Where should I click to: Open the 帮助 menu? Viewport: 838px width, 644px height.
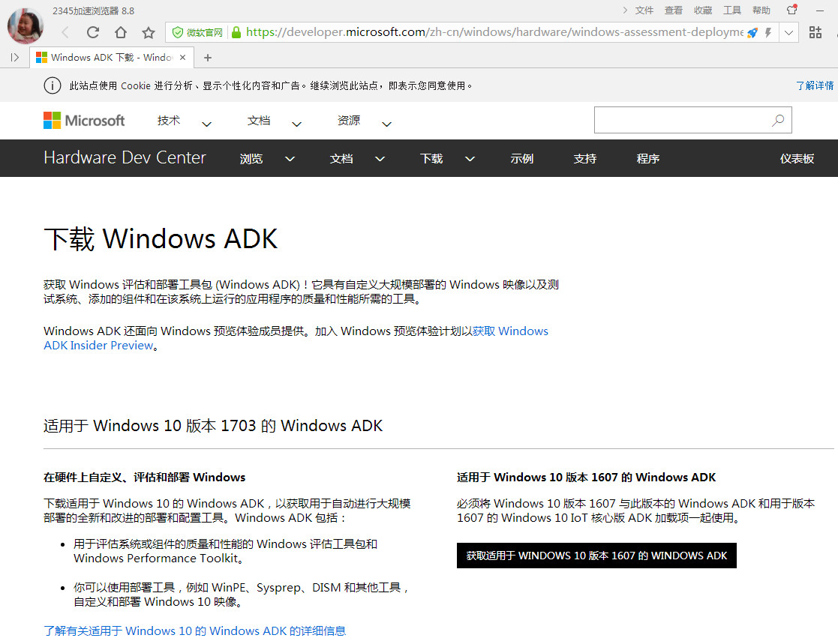[761, 10]
